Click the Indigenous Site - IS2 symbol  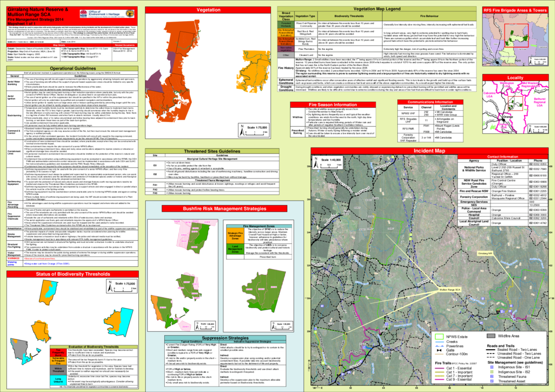492,372
